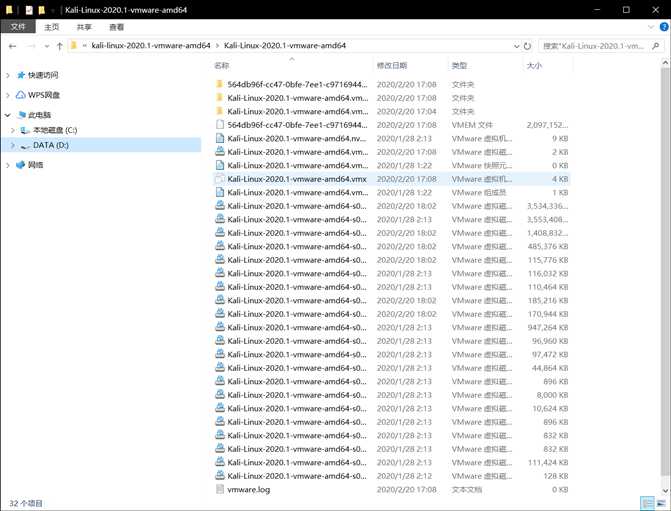671x511 pixels.
Task: Click the folder icon dated 2020/2/20 17:04
Action: pos(220,111)
